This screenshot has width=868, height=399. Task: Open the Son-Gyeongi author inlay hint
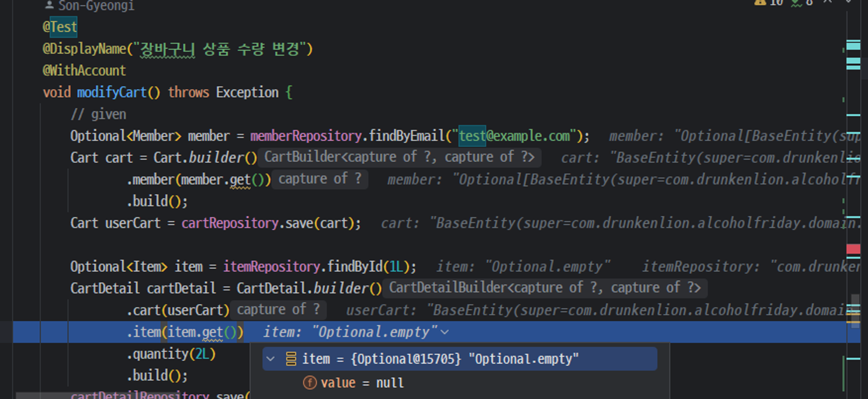(90, 5)
